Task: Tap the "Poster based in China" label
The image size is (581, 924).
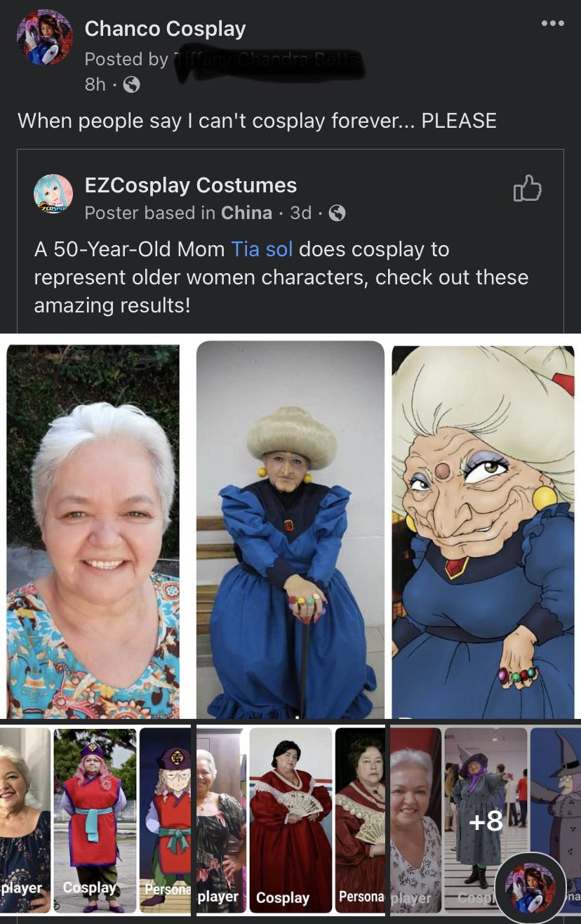Action: click(178, 213)
